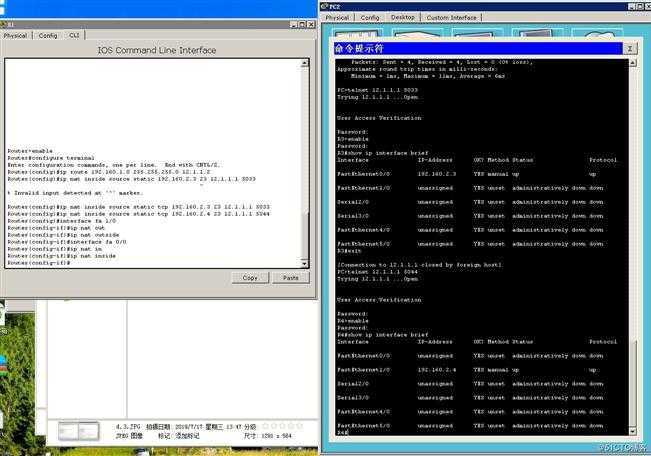
Task: Minimize the router CLI window
Action: pyautogui.click(x=294, y=25)
